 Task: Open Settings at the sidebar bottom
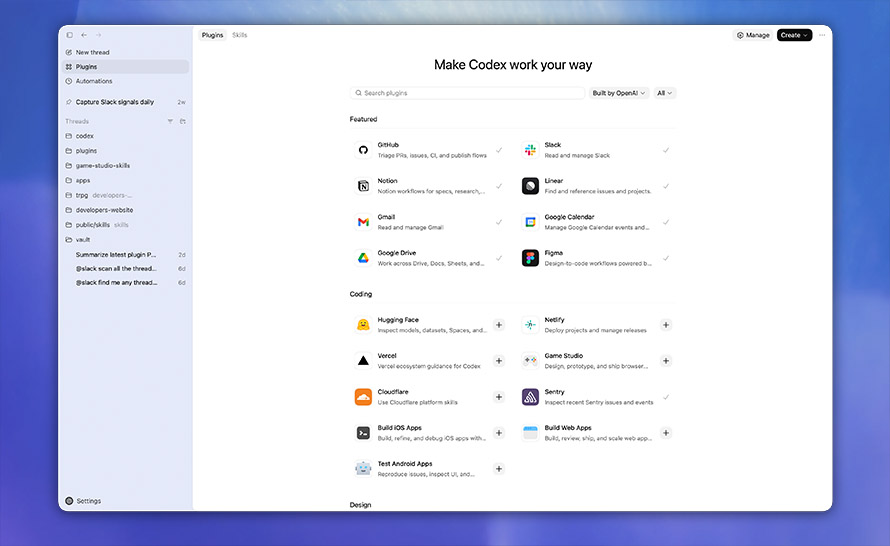pos(88,501)
